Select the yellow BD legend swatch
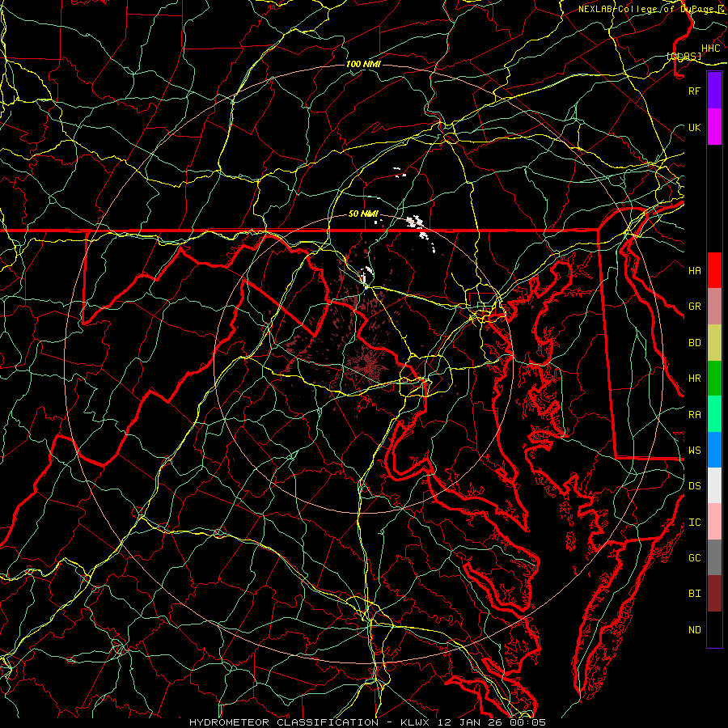The width and height of the screenshot is (728, 728). coord(714,343)
